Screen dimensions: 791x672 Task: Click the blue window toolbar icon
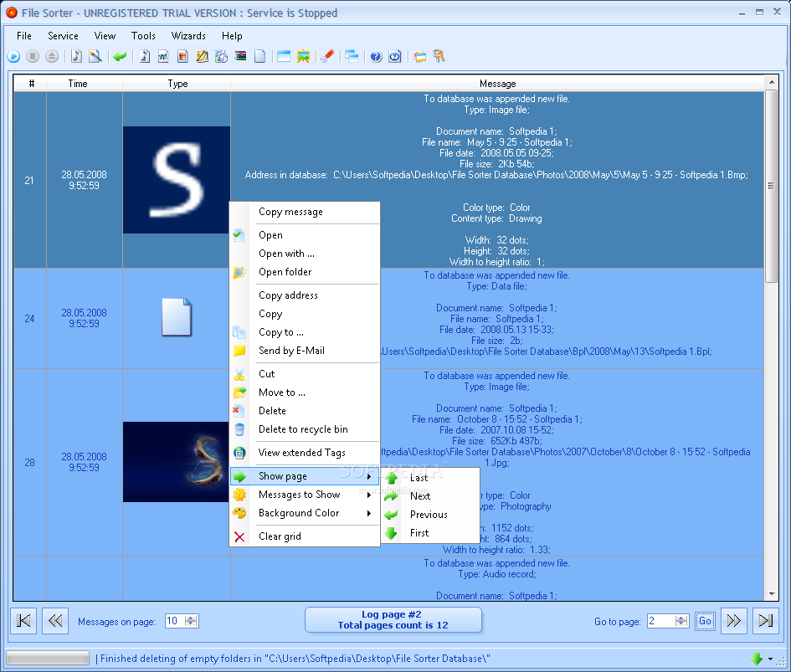(284, 57)
